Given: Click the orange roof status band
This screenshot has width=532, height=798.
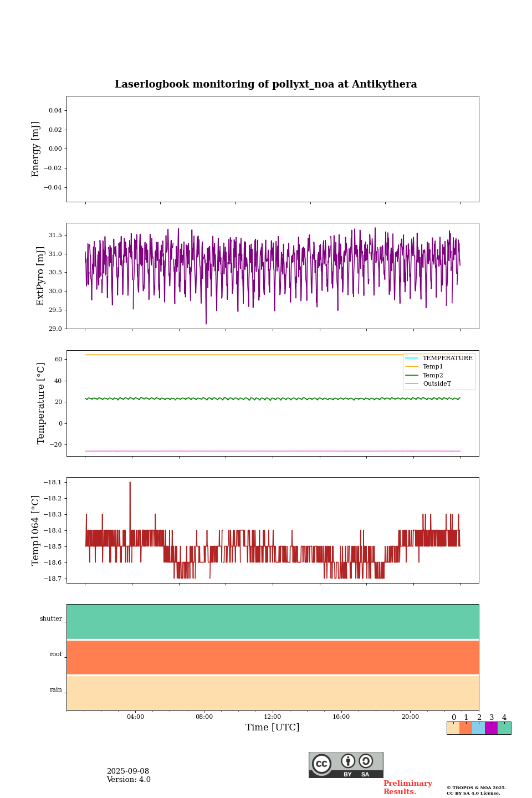Looking at the screenshot, I should [273, 657].
